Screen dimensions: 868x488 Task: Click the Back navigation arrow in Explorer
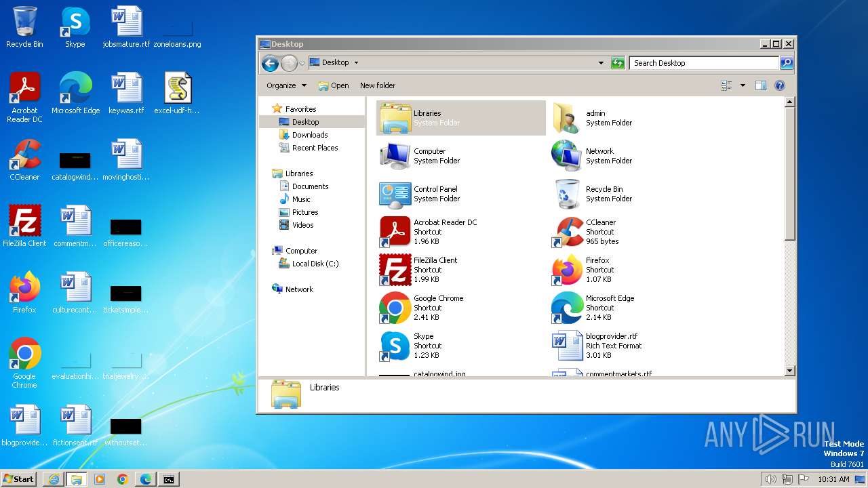click(270, 63)
